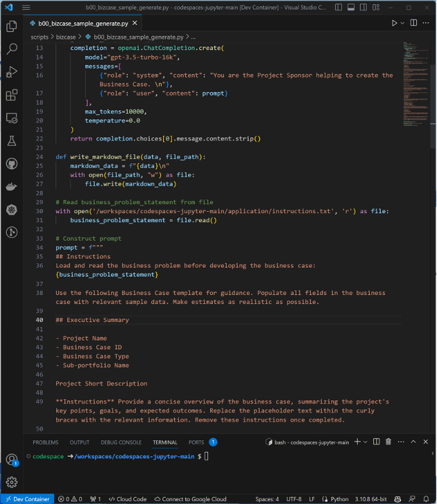Kill terminal with trash icon
The image size is (437, 504).
[x=388, y=442]
